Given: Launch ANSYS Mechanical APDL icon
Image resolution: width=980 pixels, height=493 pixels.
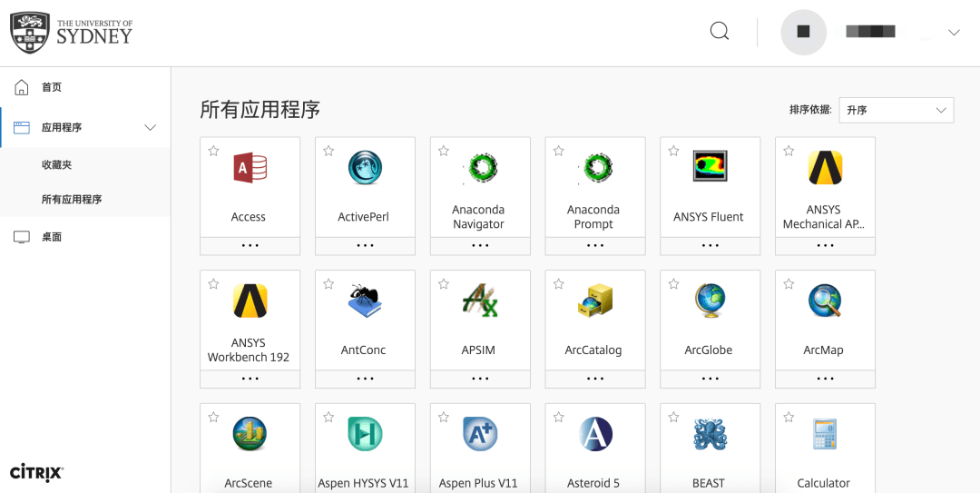Looking at the screenshot, I should pyautogui.click(x=825, y=168).
